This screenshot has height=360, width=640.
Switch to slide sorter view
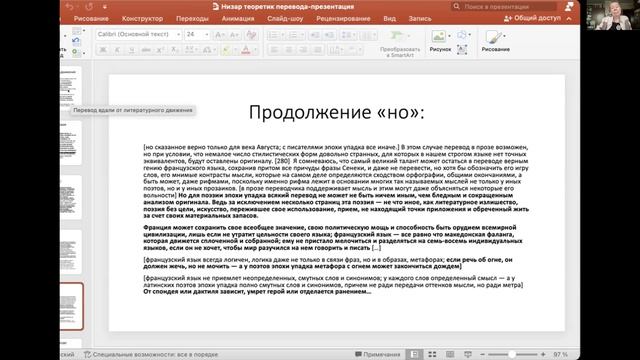click(432, 354)
